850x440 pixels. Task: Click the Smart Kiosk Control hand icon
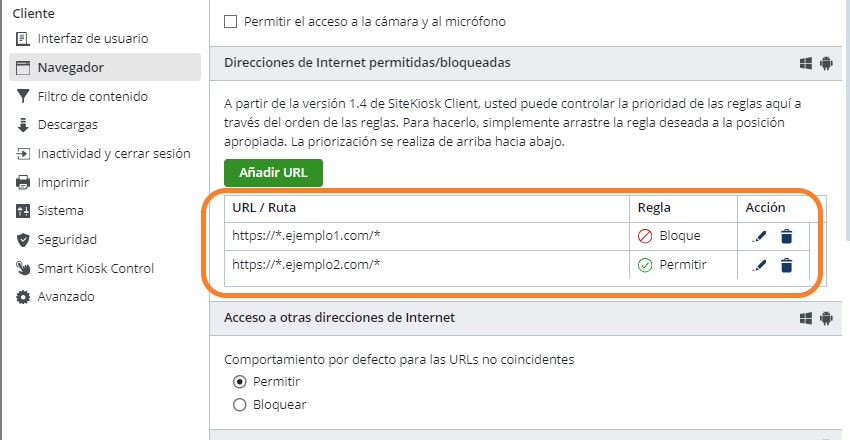[23, 269]
